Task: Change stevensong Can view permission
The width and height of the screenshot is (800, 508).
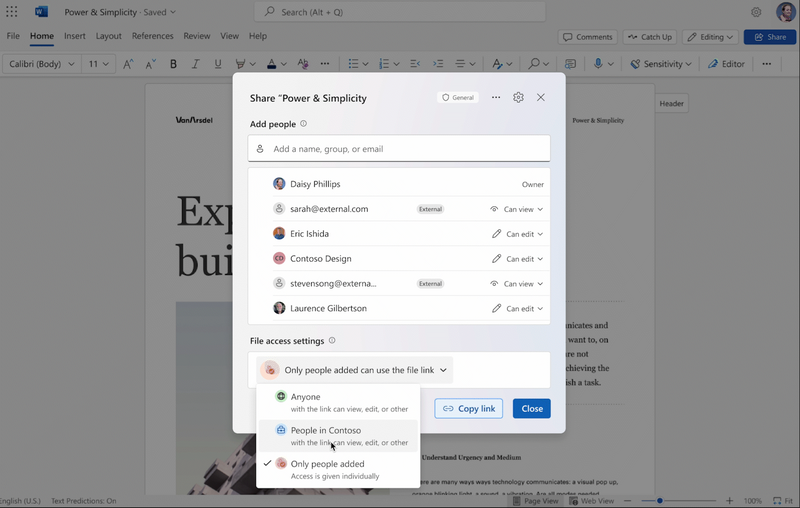Action: [516, 284]
